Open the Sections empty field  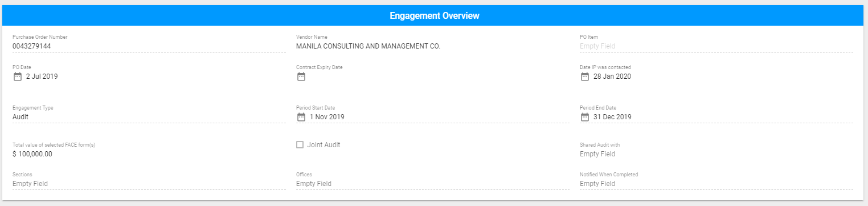[149, 184]
